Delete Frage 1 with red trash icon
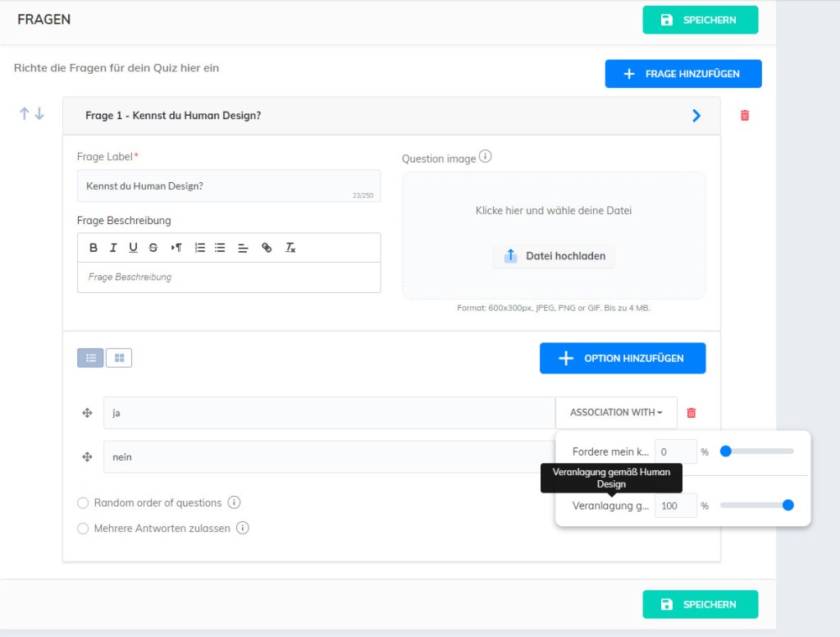The image size is (840, 637). pyautogui.click(x=745, y=116)
